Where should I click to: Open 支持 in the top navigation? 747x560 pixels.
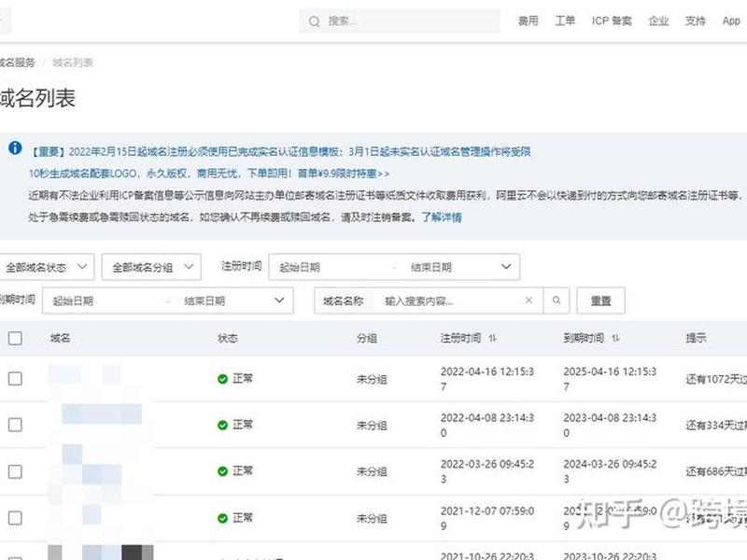click(695, 21)
